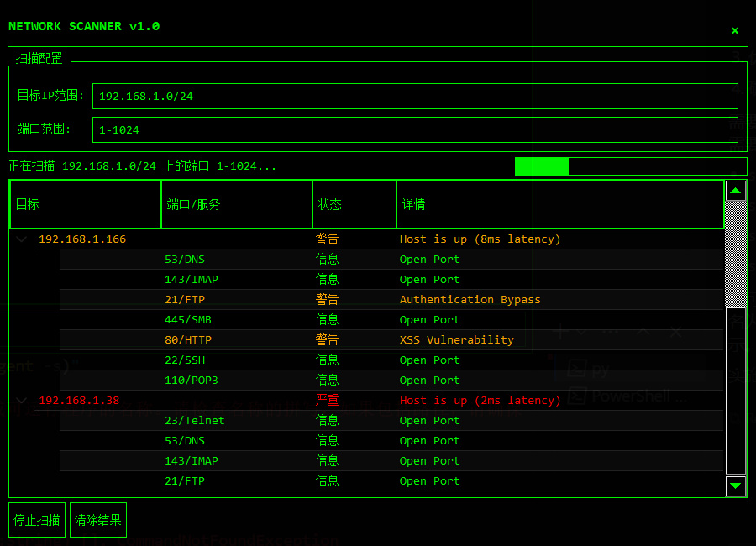Screen dimensions: 756x546
Task: Collapse the 192.168.1.38 host node
Action: (22, 401)
